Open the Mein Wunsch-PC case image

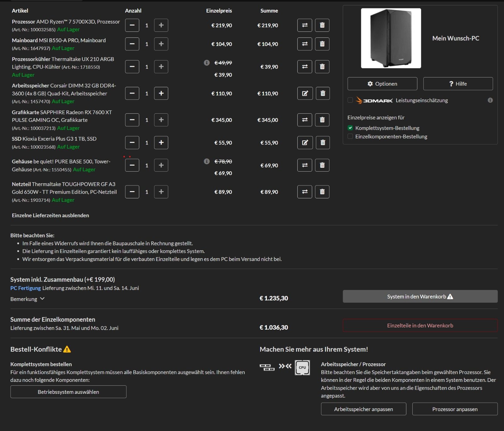[x=391, y=38]
